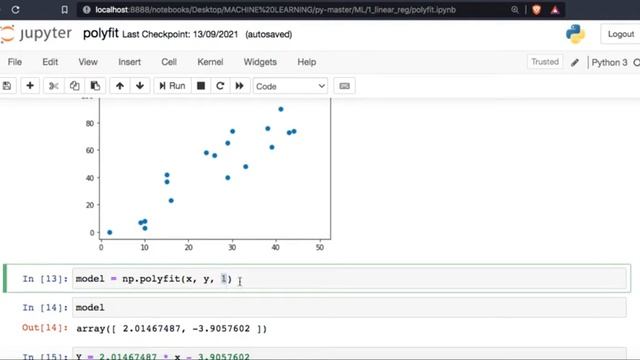
Task: Click the Last Checkpoint text
Action: [180, 34]
